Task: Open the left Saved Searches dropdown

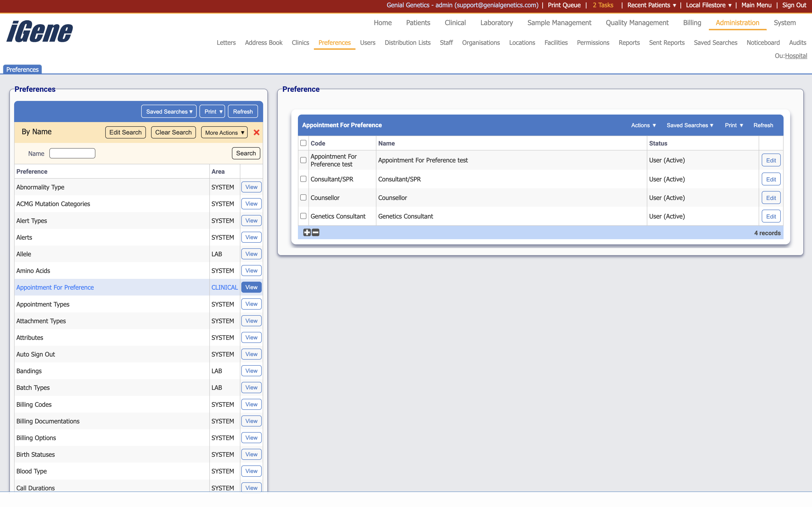Action: coord(169,112)
